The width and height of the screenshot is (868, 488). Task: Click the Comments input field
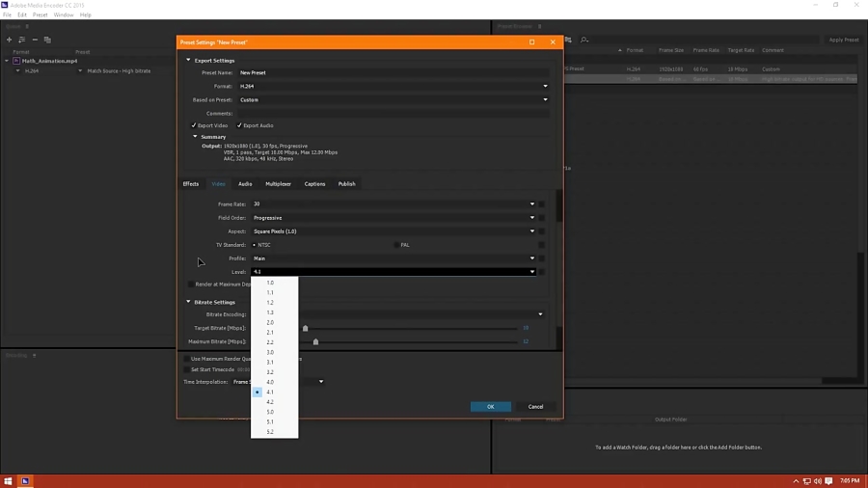tap(393, 114)
